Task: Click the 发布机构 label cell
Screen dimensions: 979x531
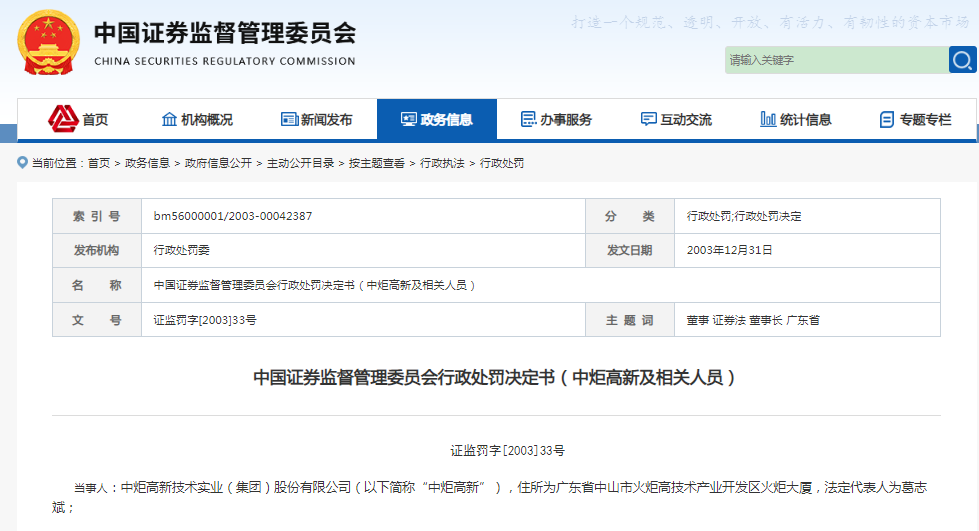Action: [x=97, y=251]
